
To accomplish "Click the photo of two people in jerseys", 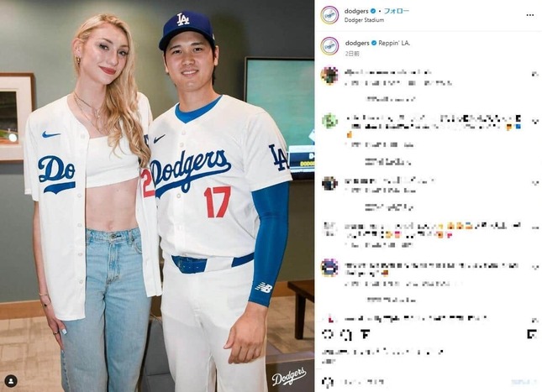I will (x=157, y=196).
